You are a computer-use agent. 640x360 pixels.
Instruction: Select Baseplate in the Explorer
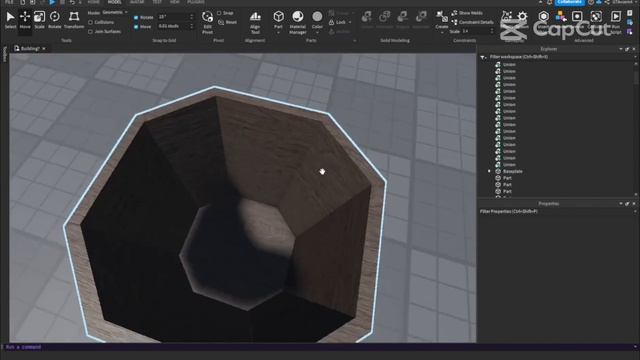(x=512, y=171)
